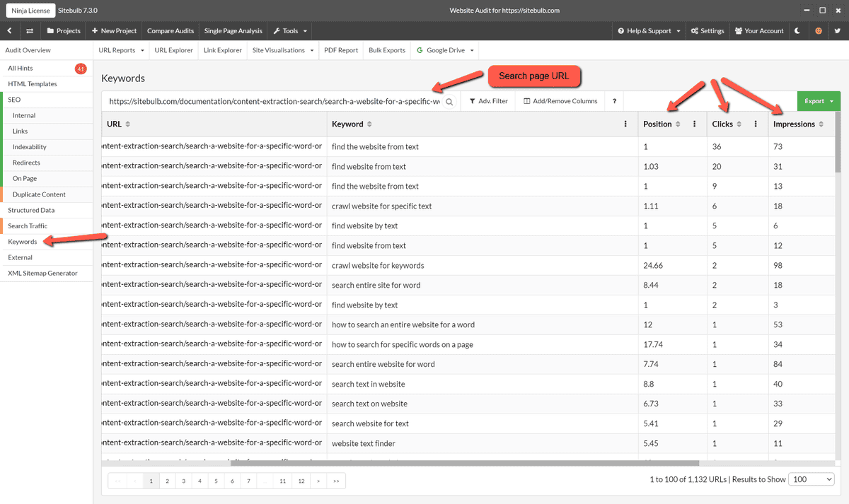Open Compare Audits
The height and width of the screenshot is (504, 849).
click(x=171, y=31)
